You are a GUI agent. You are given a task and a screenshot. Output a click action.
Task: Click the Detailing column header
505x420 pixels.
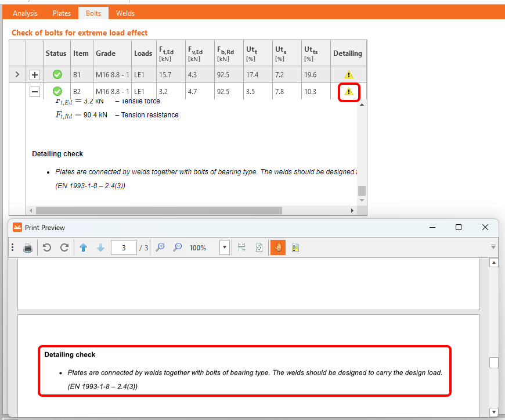point(347,53)
